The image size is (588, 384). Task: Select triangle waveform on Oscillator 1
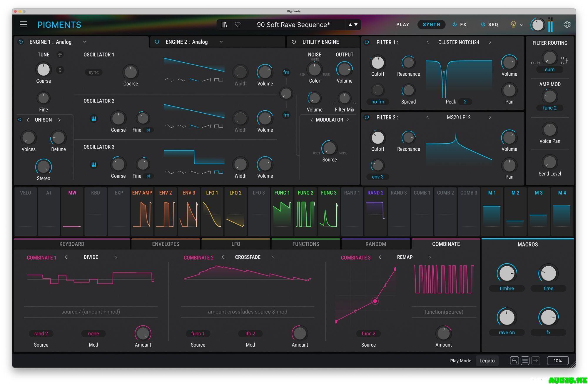182,80
